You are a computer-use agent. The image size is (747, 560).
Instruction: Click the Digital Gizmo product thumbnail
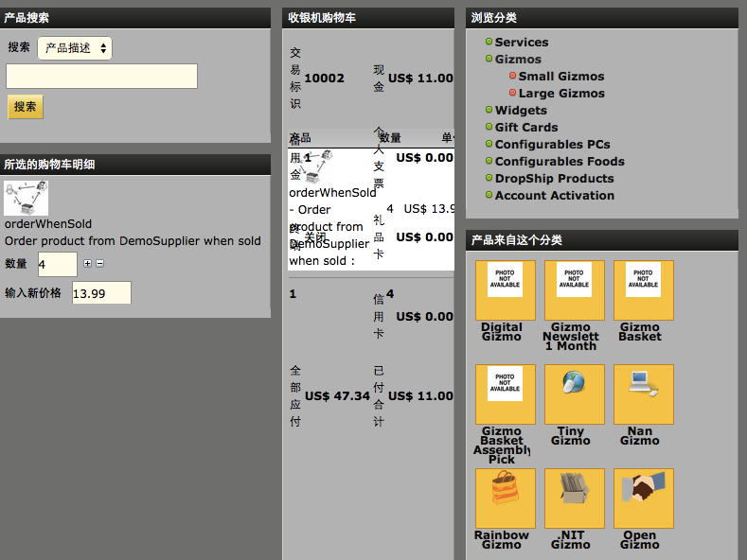click(505, 289)
